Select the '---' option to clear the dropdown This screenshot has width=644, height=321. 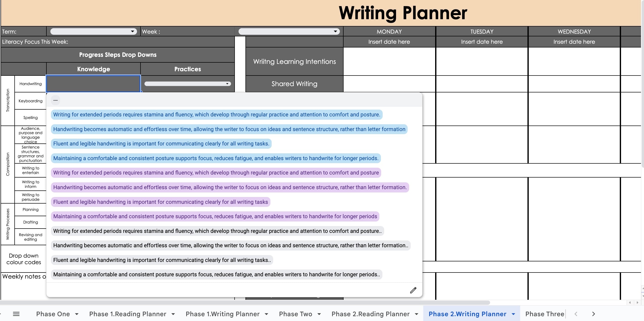point(55,100)
